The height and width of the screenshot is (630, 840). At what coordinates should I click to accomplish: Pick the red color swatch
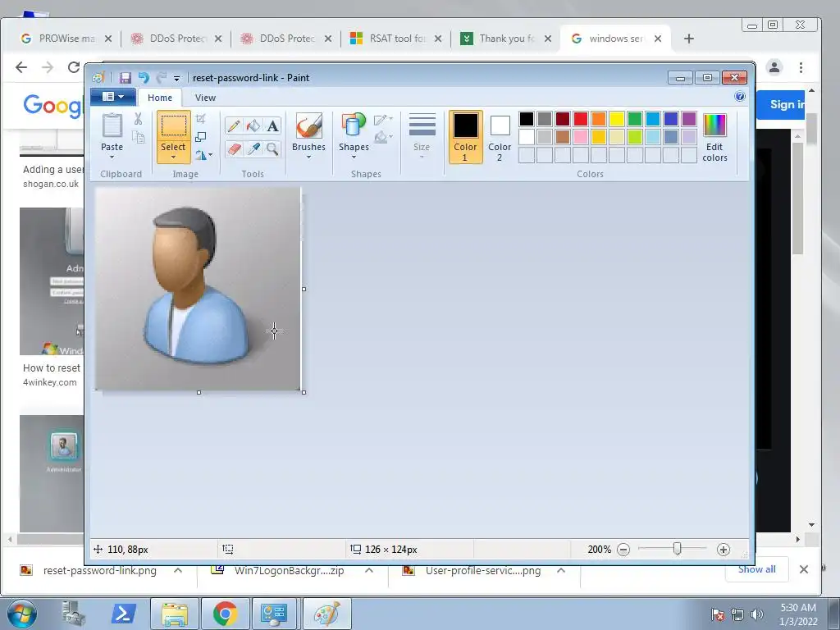tap(581, 119)
